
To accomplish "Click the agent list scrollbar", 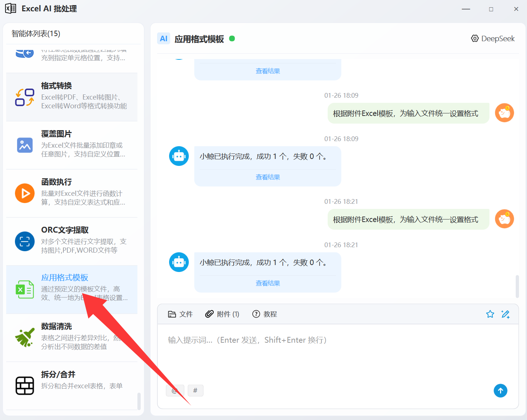I will 139,401.
